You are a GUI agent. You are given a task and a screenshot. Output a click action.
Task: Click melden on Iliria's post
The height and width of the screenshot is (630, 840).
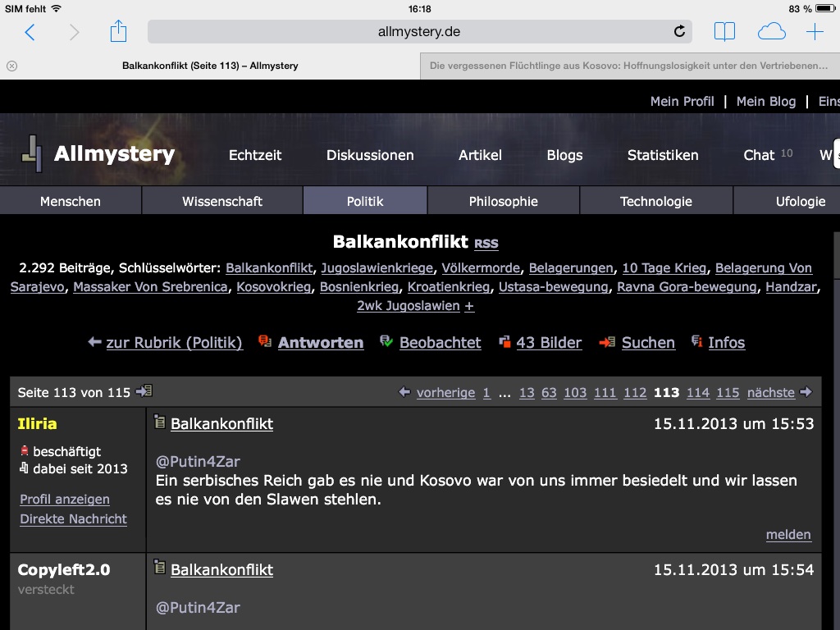pyautogui.click(x=788, y=535)
